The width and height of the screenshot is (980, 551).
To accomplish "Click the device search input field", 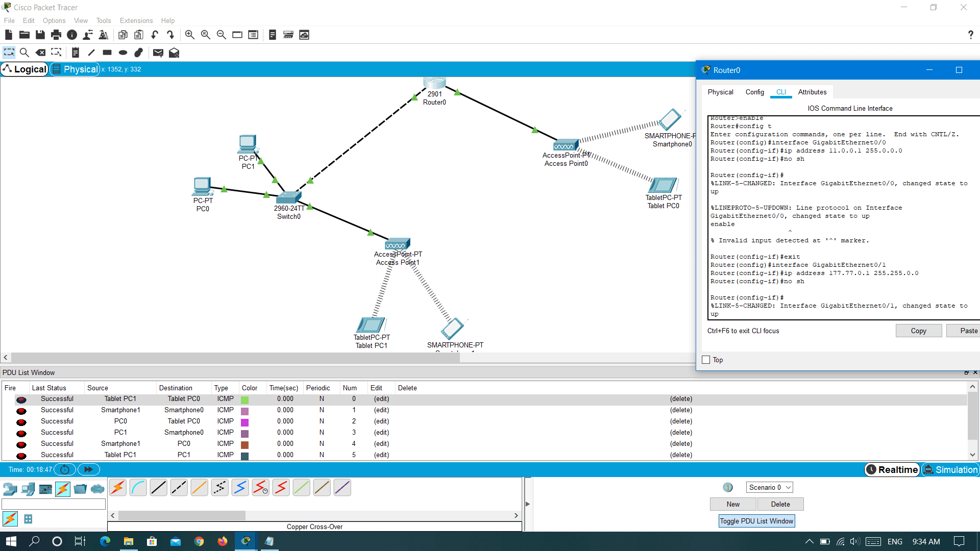I will [x=54, y=504].
